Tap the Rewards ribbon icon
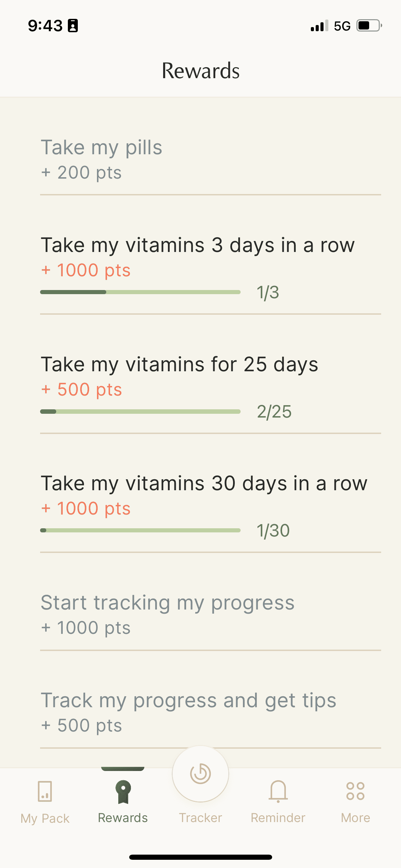The height and width of the screenshot is (868, 401). pyautogui.click(x=123, y=792)
